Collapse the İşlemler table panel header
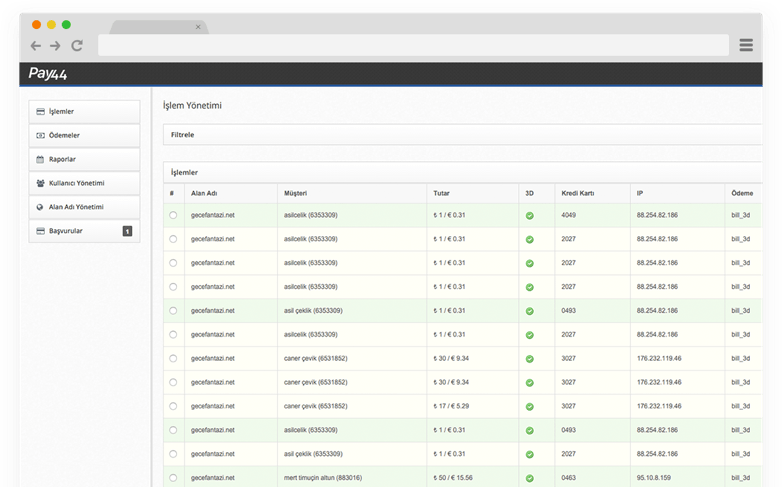This screenshot has width=782, height=487. pyautogui.click(x=185, y=172)
